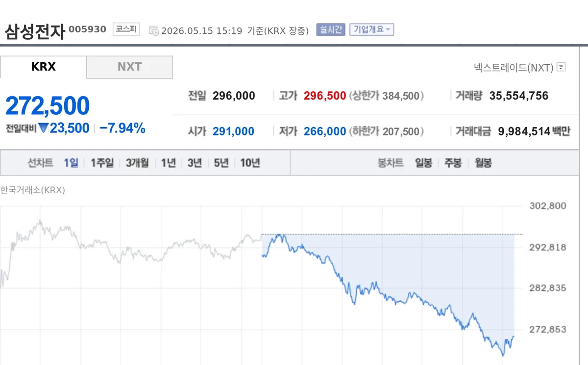Open the 일봉 daily candlestick chart
588x365 pixels.
coord(423,163)
